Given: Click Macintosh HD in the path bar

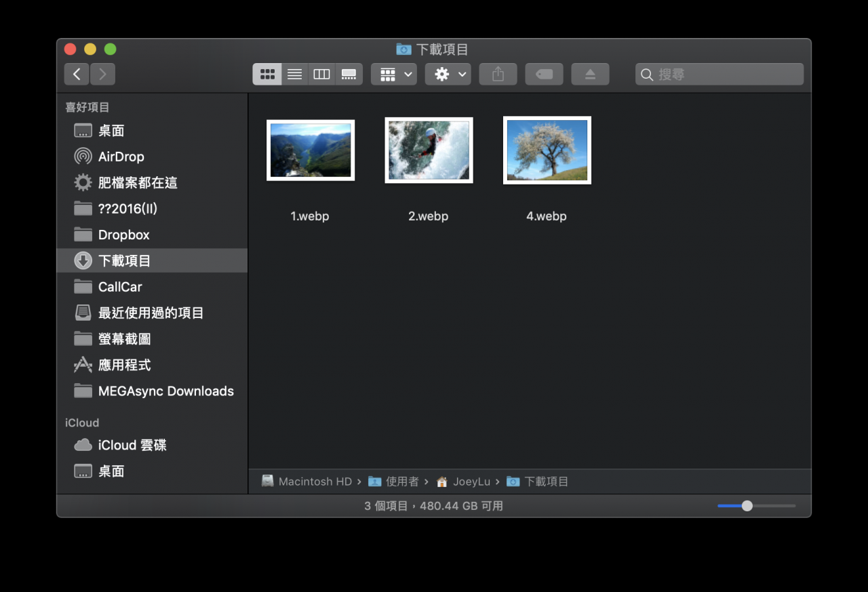Looking at the screenshot, I should coord(315,481).
